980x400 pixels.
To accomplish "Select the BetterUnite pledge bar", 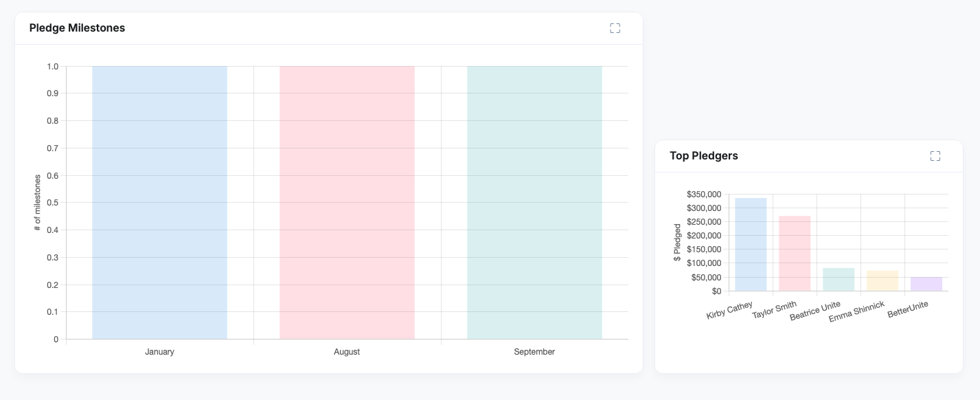I will pyautogui.click(x=926, y=284).
